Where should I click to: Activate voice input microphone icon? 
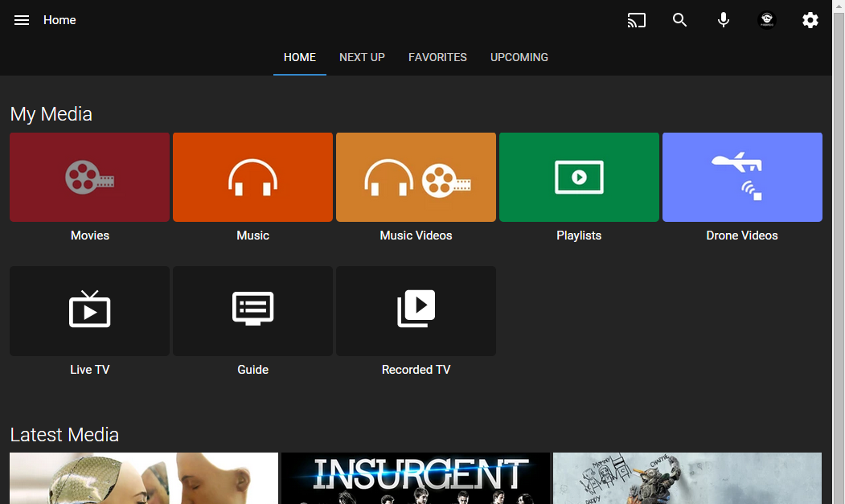pos(724,20)
